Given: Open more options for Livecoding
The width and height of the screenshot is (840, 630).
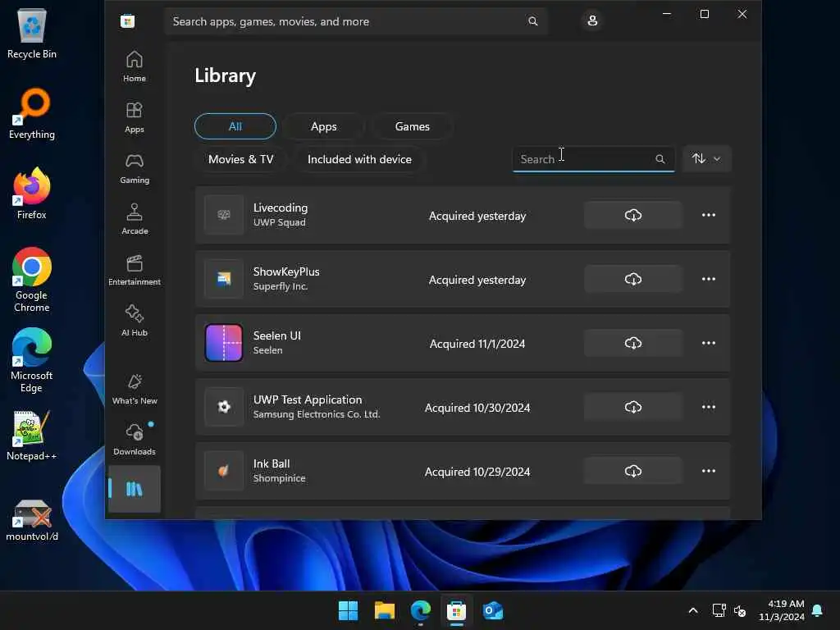Looking at the screenshot, I should [708, 216].
